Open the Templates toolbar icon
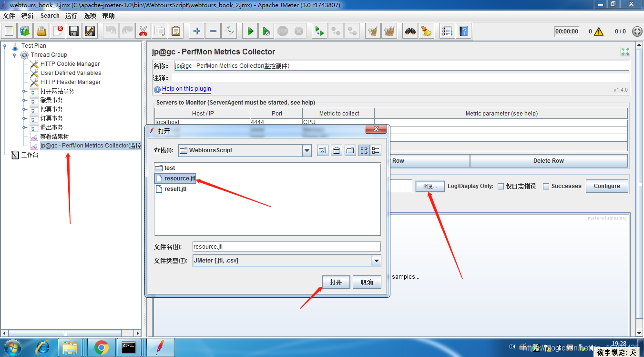The height and width of the screenshot is (357, 644). point(25,31)
